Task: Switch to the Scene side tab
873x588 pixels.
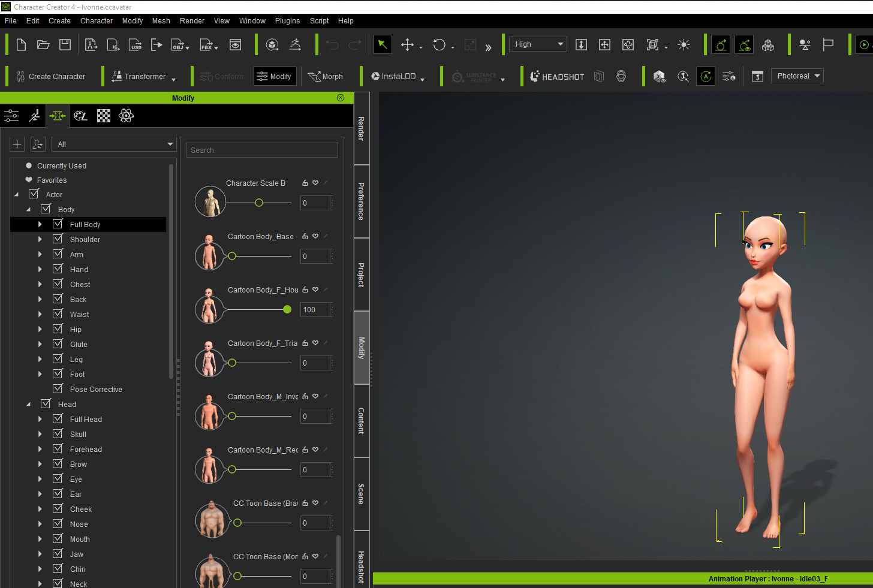Action: pyautogui.click(x=362, y=494)
